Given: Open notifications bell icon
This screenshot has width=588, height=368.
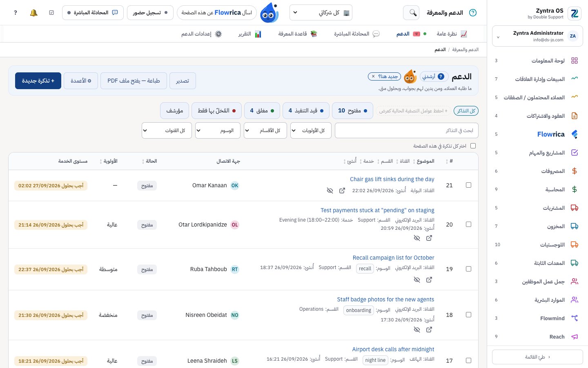Looking at the screenshot, I should [34, 13].
